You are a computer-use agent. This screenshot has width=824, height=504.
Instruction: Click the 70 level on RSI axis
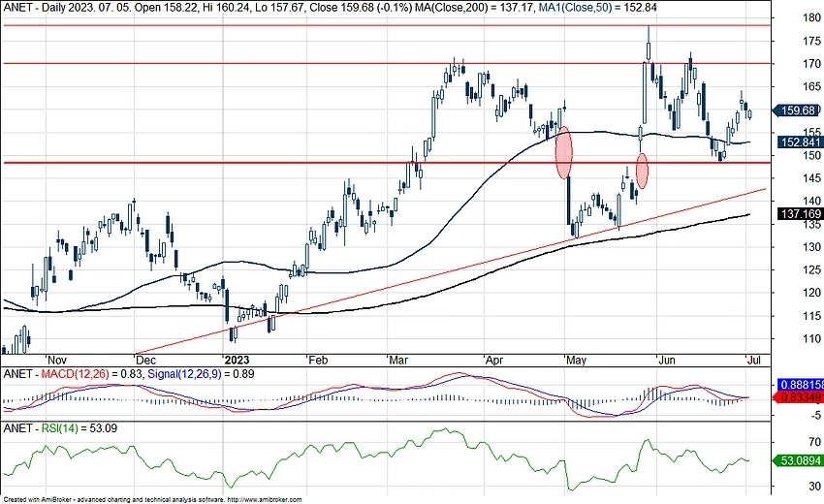tap(815, 443)
